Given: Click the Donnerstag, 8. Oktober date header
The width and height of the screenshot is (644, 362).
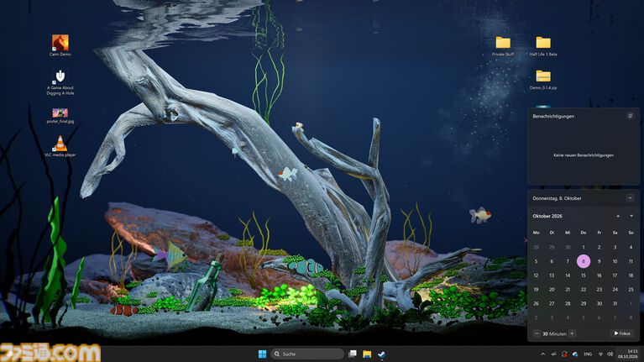Looking at the screenshot, I should point(557,198).
